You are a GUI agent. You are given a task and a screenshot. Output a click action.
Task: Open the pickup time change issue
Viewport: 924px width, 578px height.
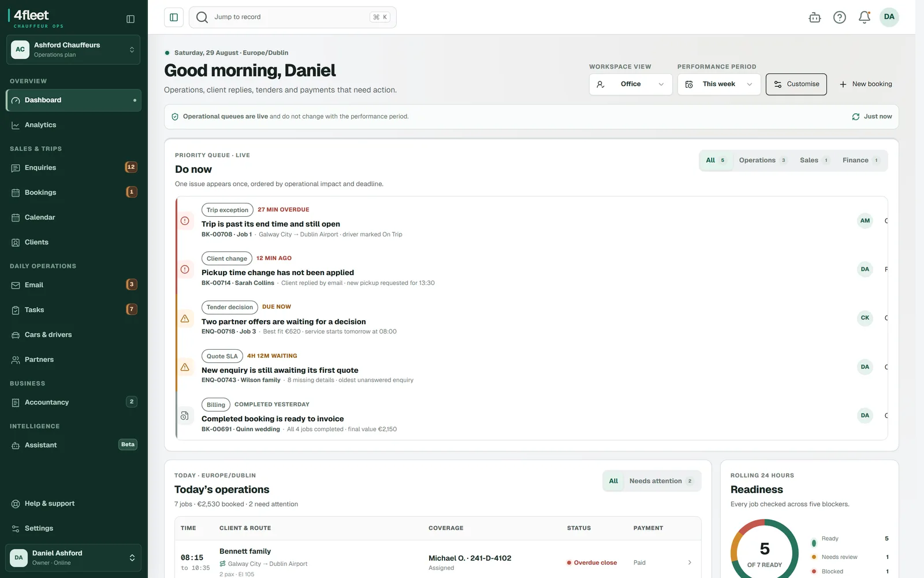point(531,269)
